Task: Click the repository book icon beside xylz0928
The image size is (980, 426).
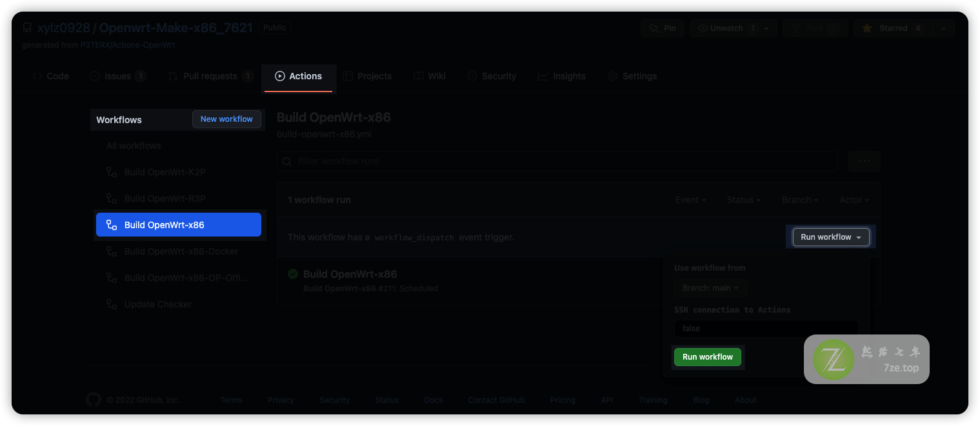Action: click(x=26, y=27)
